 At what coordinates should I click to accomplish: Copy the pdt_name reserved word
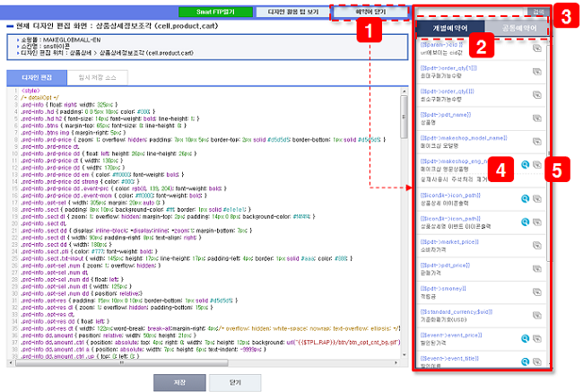[x=537, y=118]
